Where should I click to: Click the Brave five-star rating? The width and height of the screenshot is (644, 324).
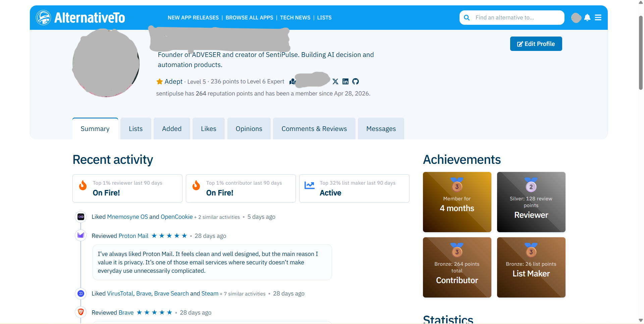154,312
